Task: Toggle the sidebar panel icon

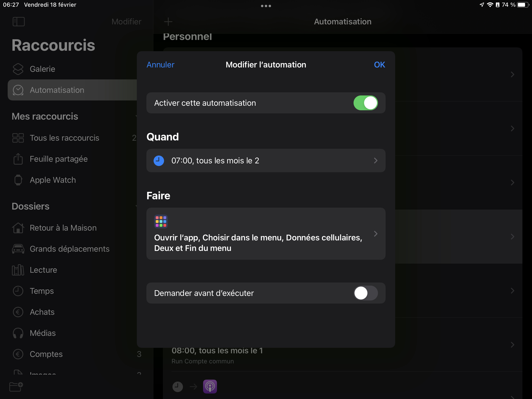Action: point(18,22)
